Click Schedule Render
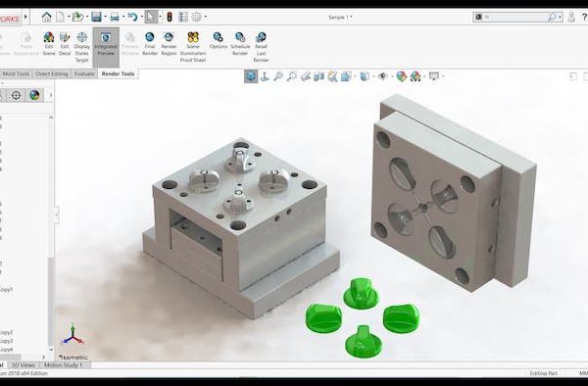The width and height of the screenshot is (588, 386). point(240,43)
